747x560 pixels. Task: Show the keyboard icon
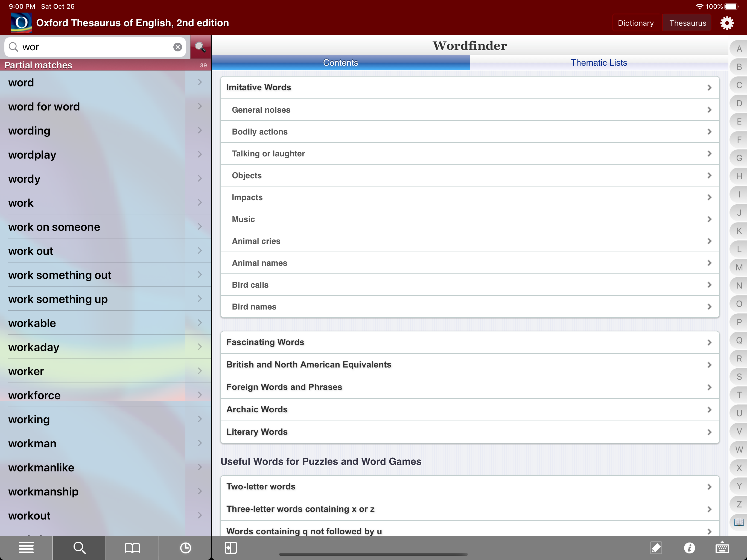[x=722, y=547]
